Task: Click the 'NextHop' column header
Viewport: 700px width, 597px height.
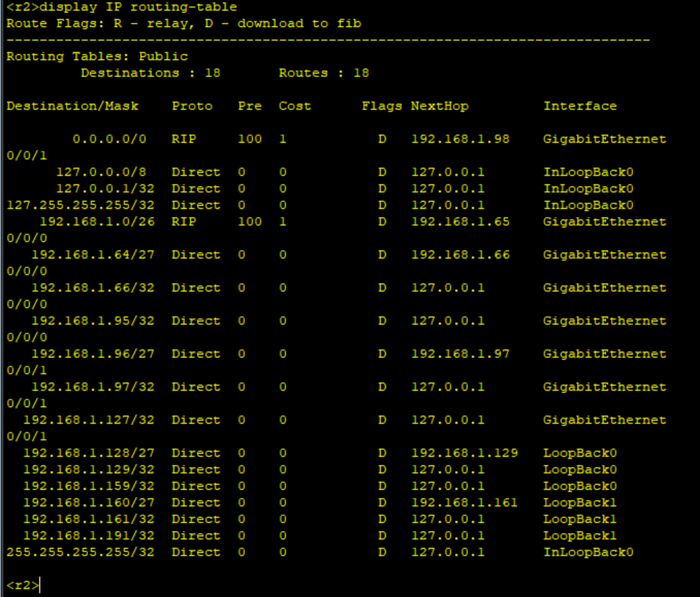Action: (440, 106)
